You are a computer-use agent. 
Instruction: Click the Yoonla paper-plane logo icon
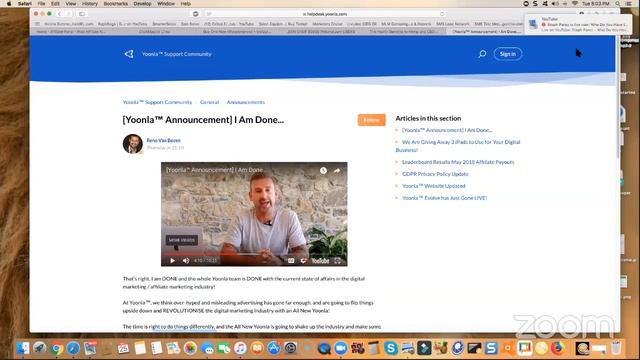(129, 54)
